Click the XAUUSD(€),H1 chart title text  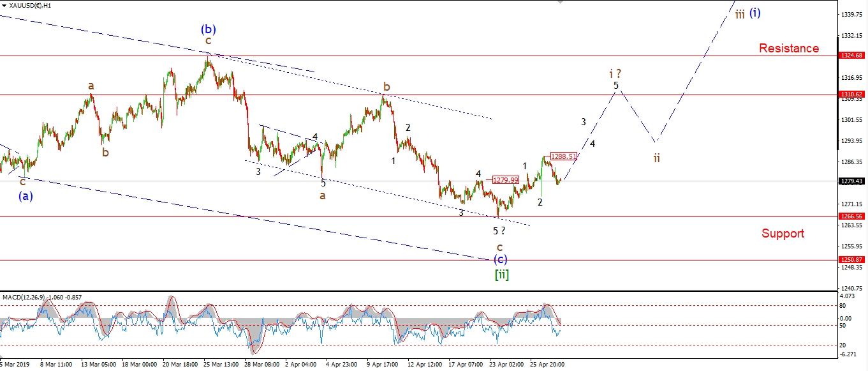(x=36, y=6)
